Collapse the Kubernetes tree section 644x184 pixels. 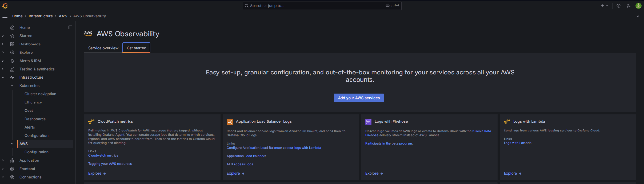click(12, 86)
